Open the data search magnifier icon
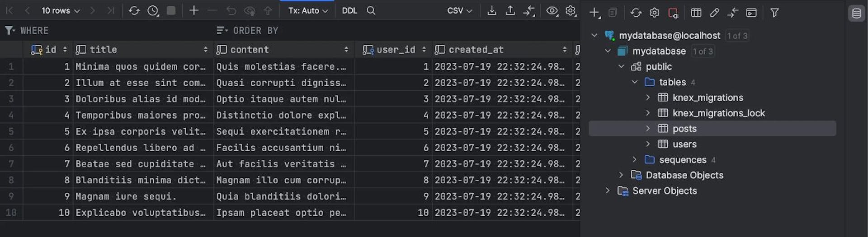 [371, 10]
